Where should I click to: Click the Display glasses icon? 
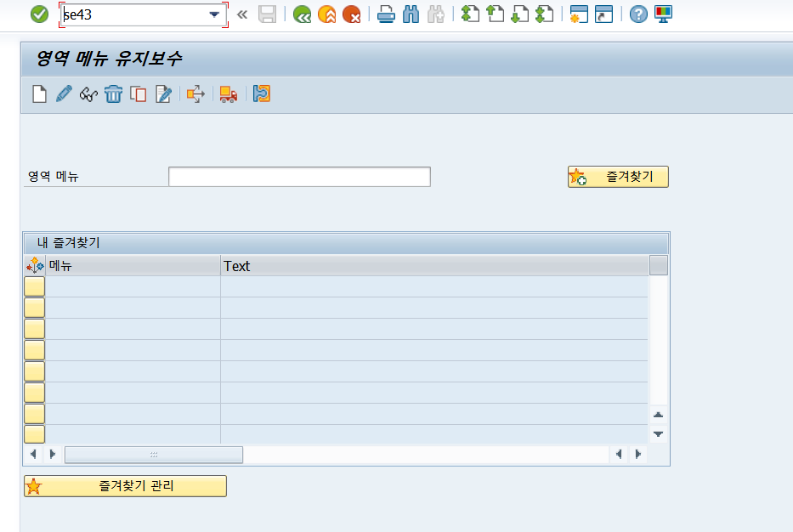[x=88, y=94]
